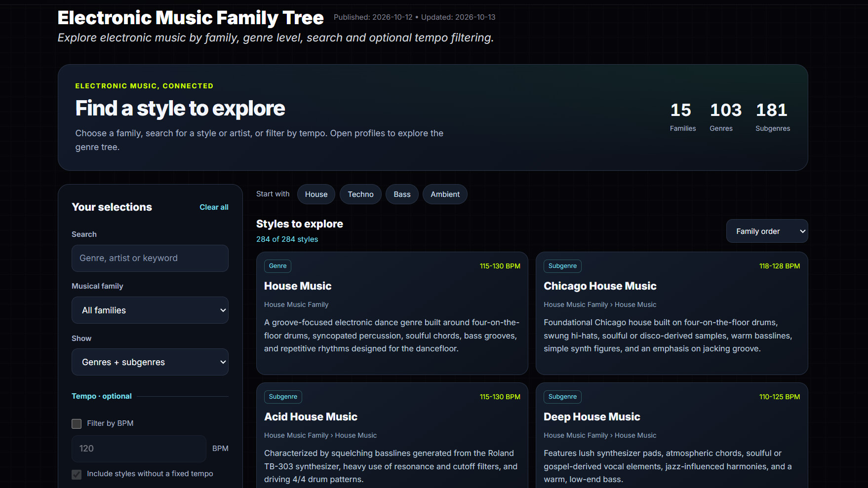The image size is (868, 488).
Task: Toggle Include styles without a fixed tempo
Action: click(77, 474)
